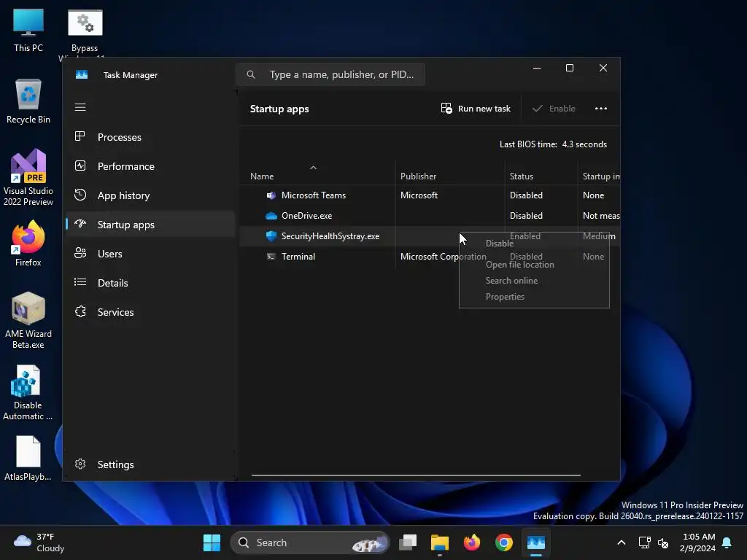Open Firefox from the taskbar
This screenshot has height=560, width=747.
tap(472, 542)
